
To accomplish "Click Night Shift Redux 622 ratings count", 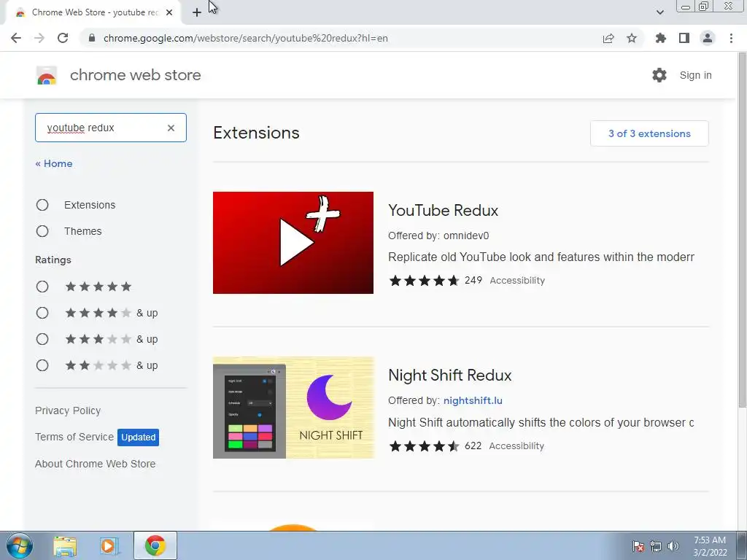I will (x=473, y=446).
